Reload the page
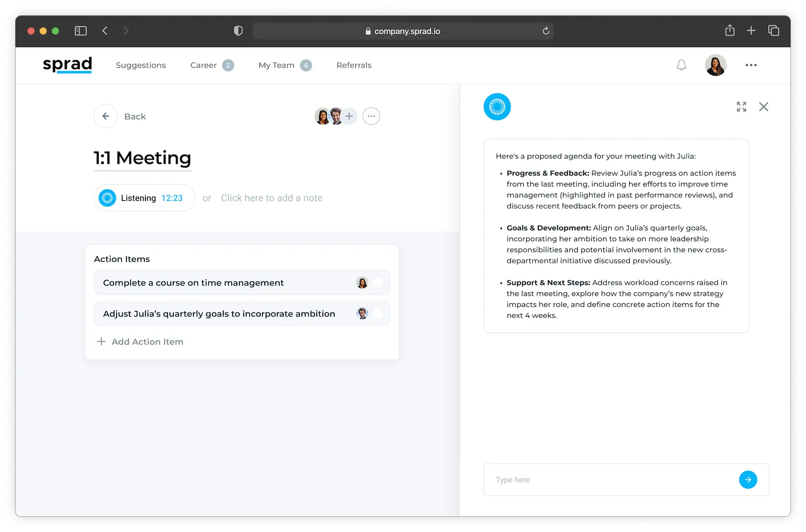Viewport: 806px width, 532px height. click(x=546, y=31)
